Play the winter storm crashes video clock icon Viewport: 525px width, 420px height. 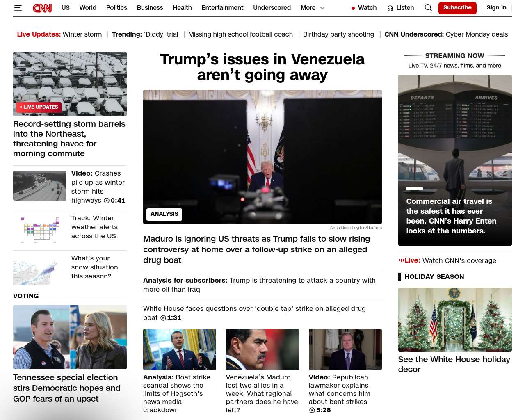click(107, 201)
